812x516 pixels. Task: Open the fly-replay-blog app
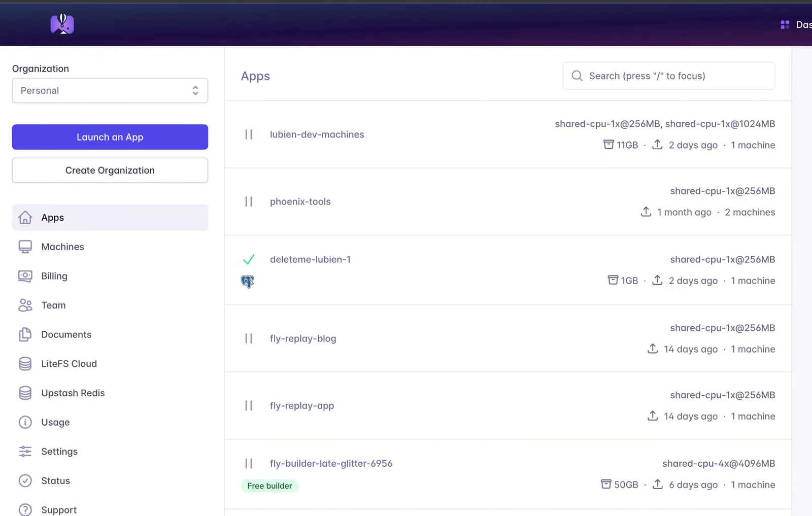click(x=303, y=338)
